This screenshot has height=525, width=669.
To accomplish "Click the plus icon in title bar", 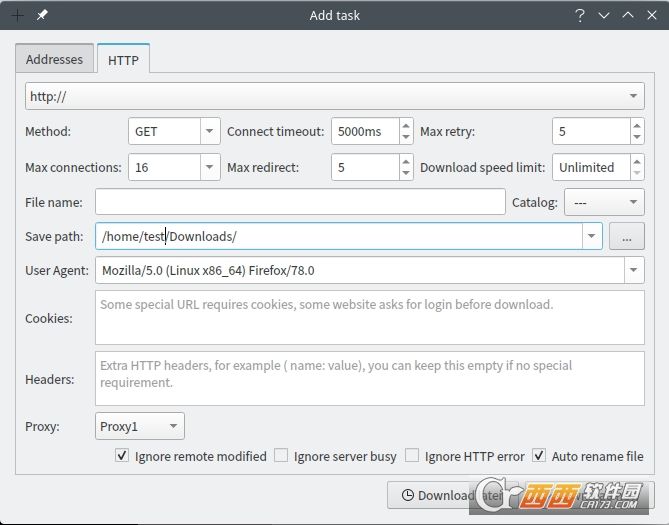I will point(17,15).
